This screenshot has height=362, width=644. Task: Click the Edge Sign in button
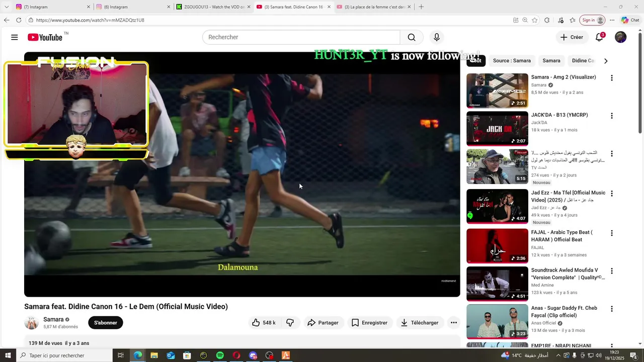(593, 20)
